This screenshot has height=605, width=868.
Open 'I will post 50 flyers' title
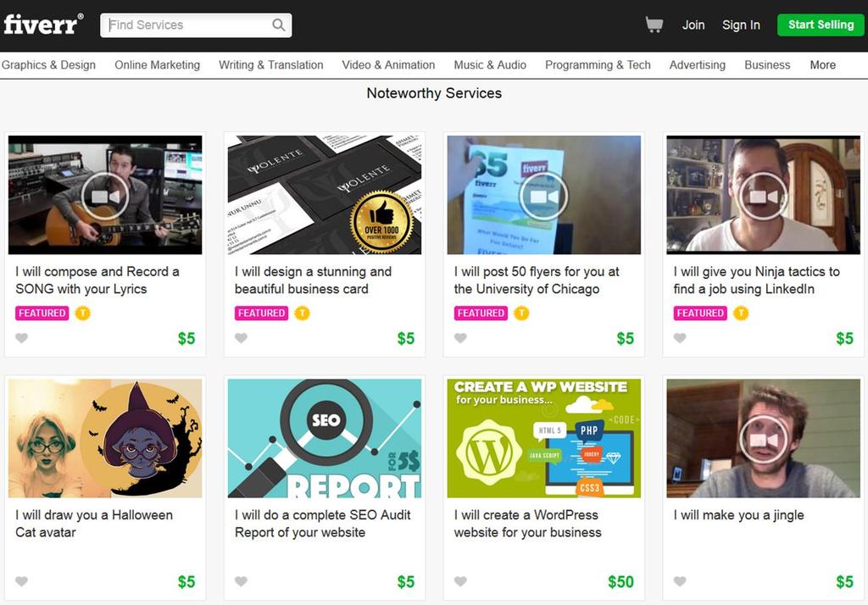537,280
